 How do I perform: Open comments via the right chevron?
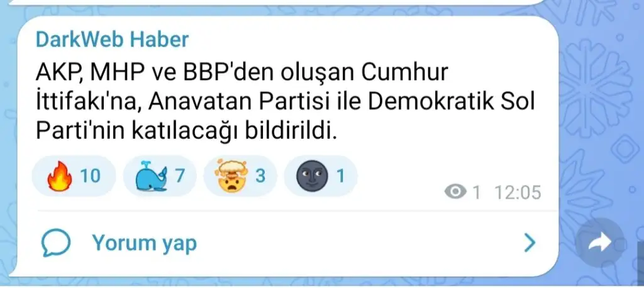point(530,243)
